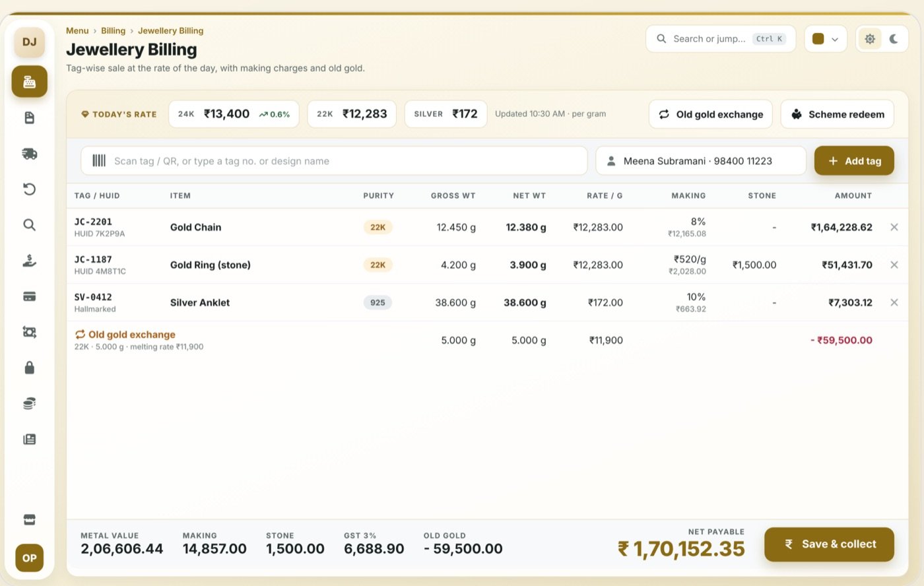
Task: Pick the brown accent color swatch
Action: coord(818,39)
